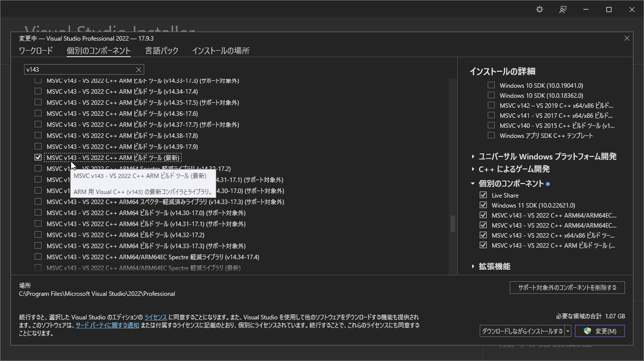Select MSVC v143 ARM64 ビルド ツール (v14.32-17.2)
The width and height of the screenshot is (644, 361).
pyautogui.click(x=38, y=234)
